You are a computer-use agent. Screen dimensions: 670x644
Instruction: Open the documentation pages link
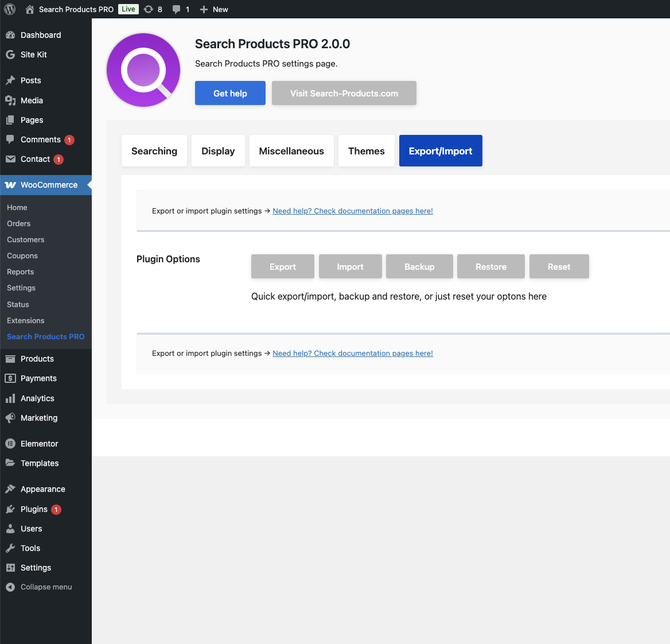353,211
